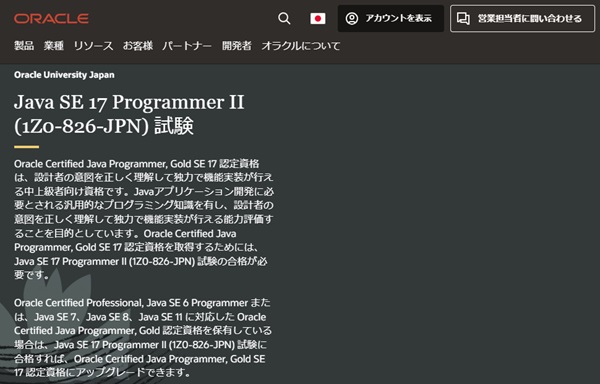Open the 製品 menu

24,46
